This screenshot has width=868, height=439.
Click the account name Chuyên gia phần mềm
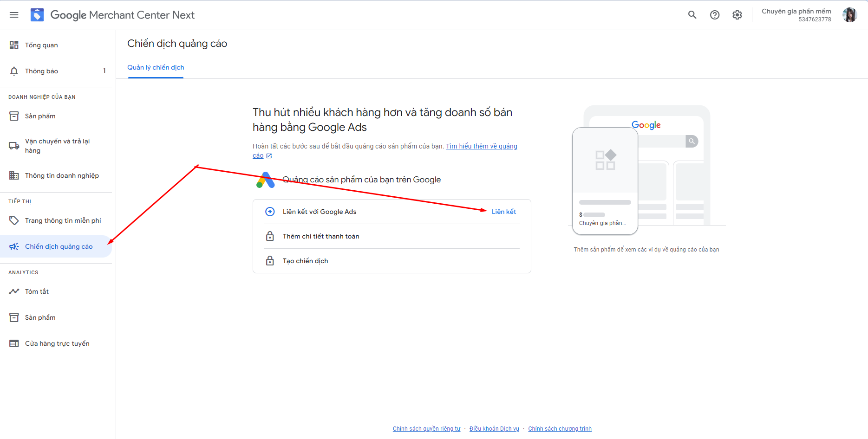(x=796, y=11)
